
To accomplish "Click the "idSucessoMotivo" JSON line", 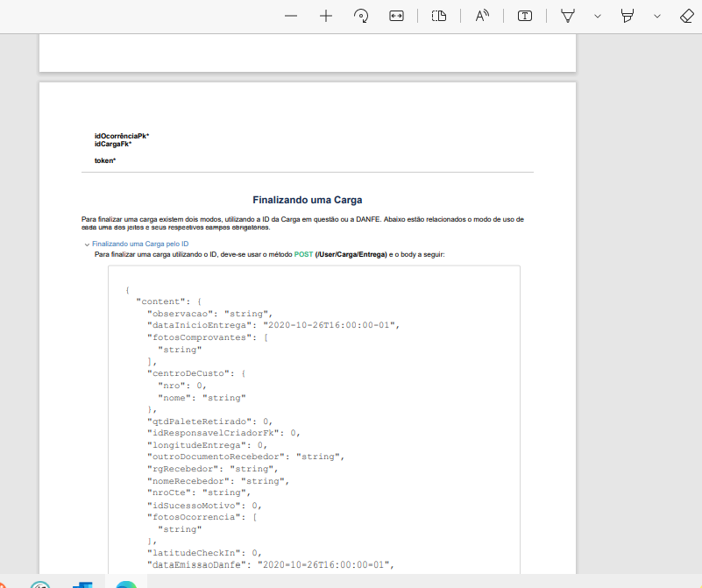I will [x=204, y=506].
